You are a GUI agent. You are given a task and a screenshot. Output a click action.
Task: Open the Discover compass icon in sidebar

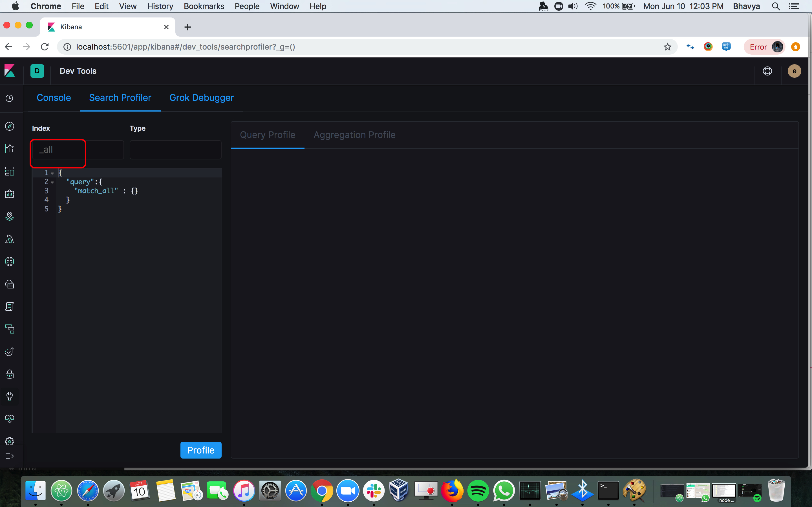10,126
